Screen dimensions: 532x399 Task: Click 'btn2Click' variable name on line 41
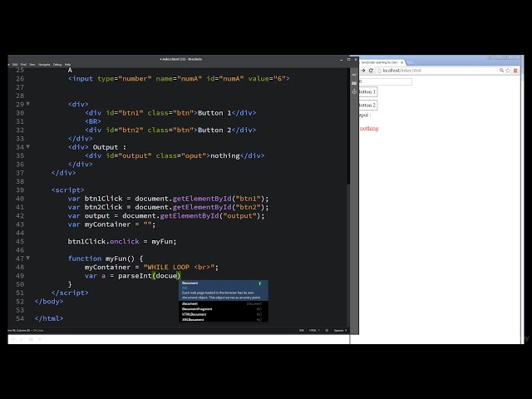pyautogui.click(x=103, y=207)
